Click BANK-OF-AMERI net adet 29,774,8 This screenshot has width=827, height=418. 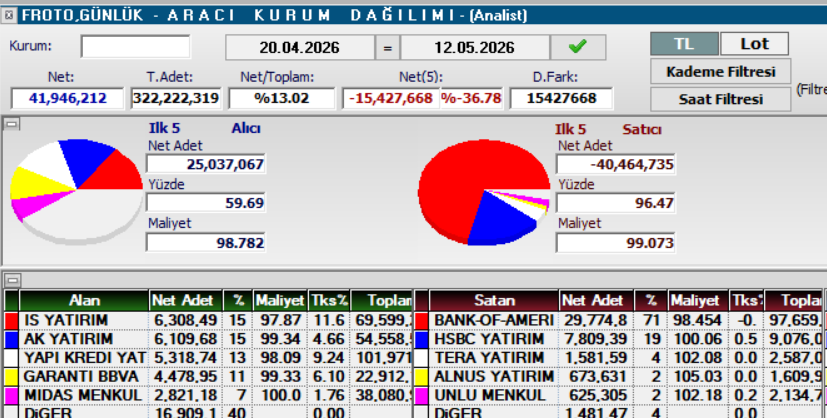click(596, 320)
